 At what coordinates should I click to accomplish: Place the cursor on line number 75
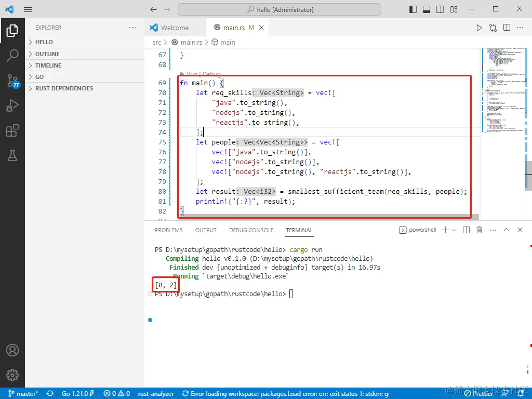(162, 142)
